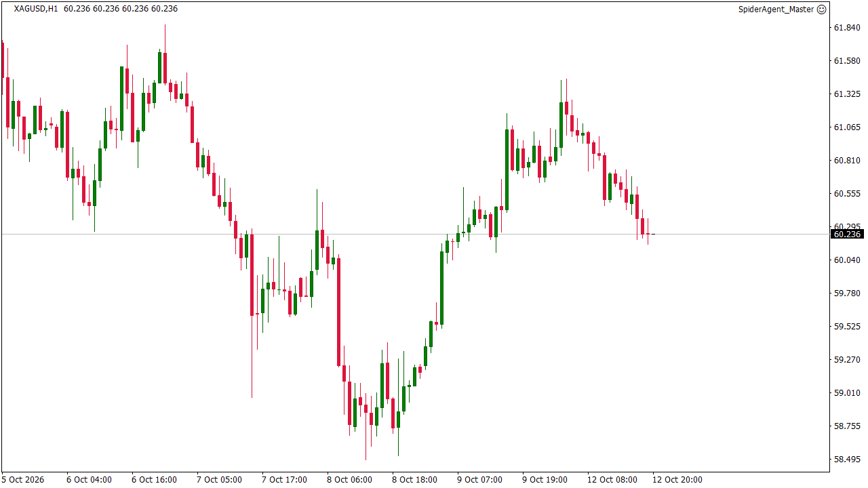Screen dimensions: 868x488
Task: Click the 60.555 price scale label
Action: coord(846,194)
